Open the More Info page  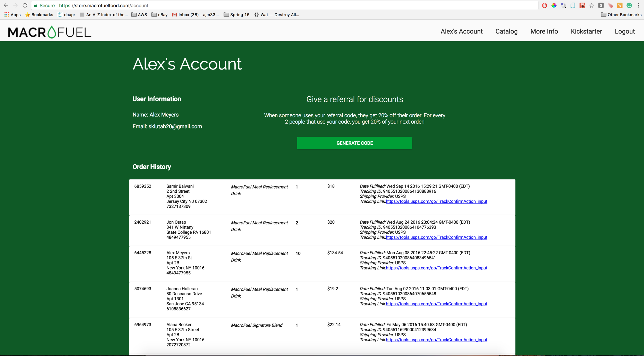(544, 31)
